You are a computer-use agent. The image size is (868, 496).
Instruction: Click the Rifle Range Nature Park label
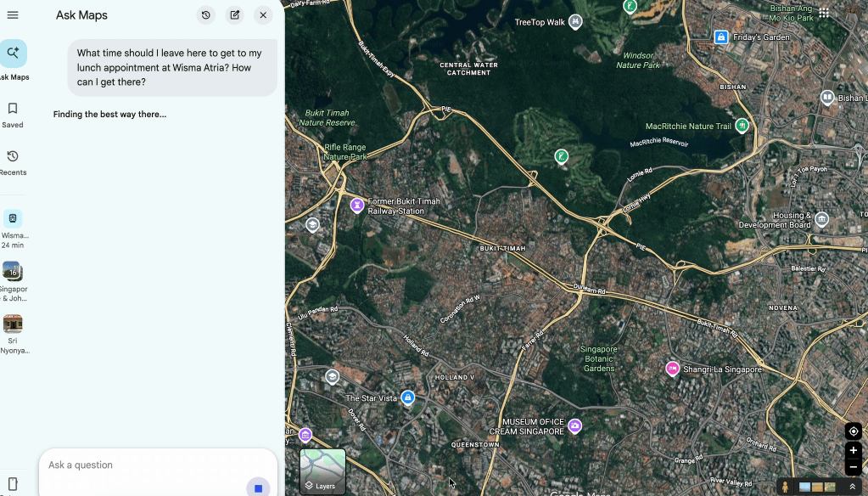[344, 152]
